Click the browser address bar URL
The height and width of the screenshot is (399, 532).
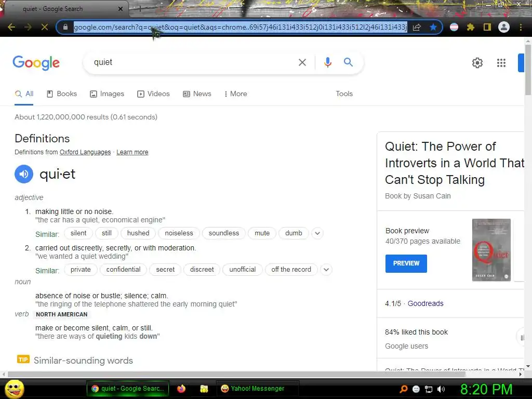[x=240, y=27]
